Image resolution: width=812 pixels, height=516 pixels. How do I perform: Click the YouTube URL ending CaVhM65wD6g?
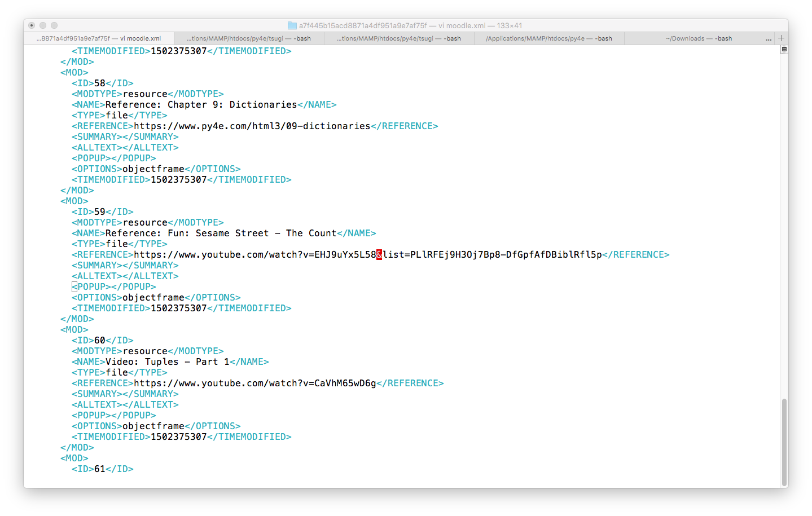pyautogui.click(x=255, y=383)
